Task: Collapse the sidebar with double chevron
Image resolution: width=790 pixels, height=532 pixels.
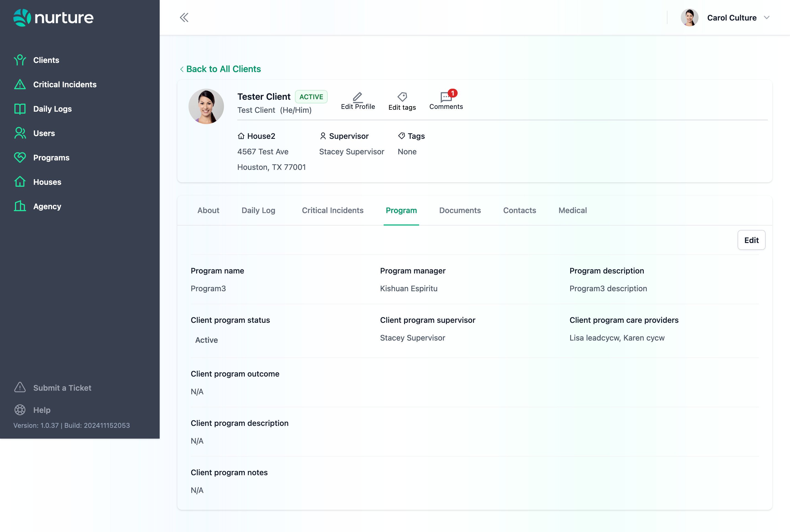Action: click(184, 18)
